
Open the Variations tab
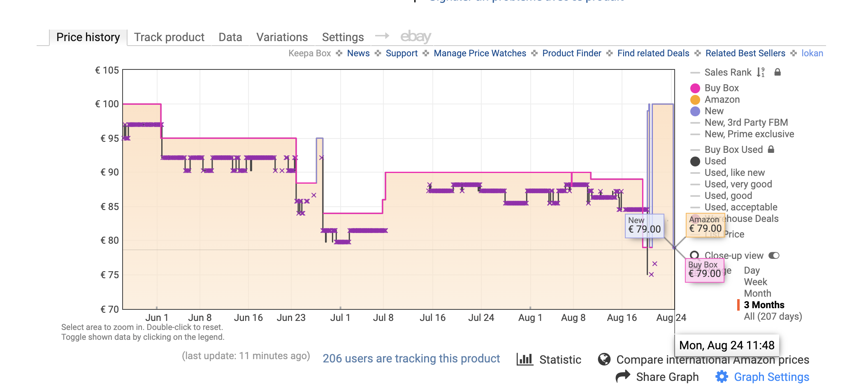pyautogui.click(x=282, y=37)
